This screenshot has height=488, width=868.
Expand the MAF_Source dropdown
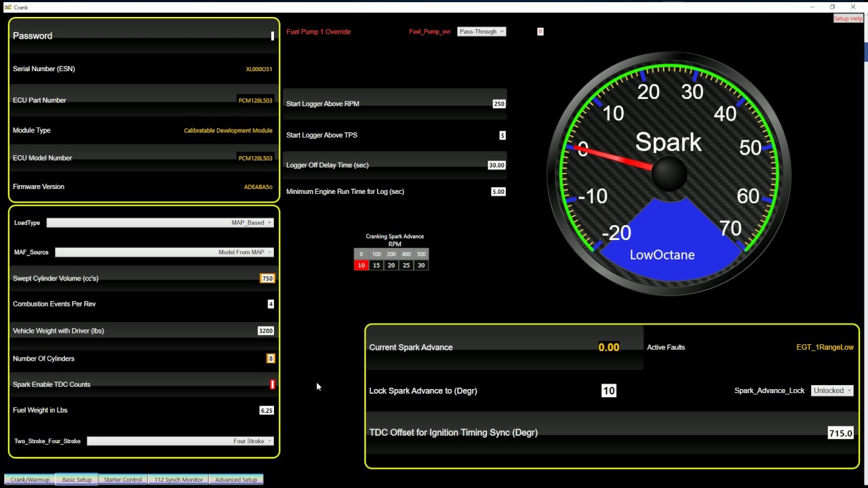click(x=164, y=252)
